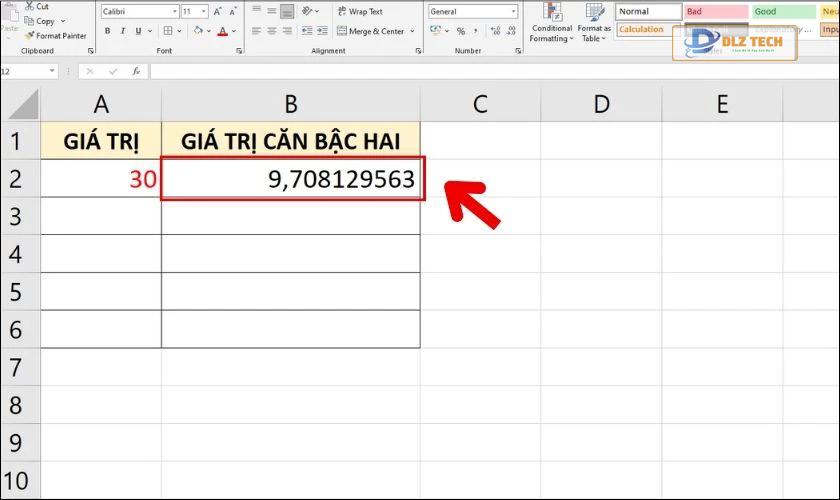
Task: Click the Orientation text angle icon
Action: tap(308, 11)
